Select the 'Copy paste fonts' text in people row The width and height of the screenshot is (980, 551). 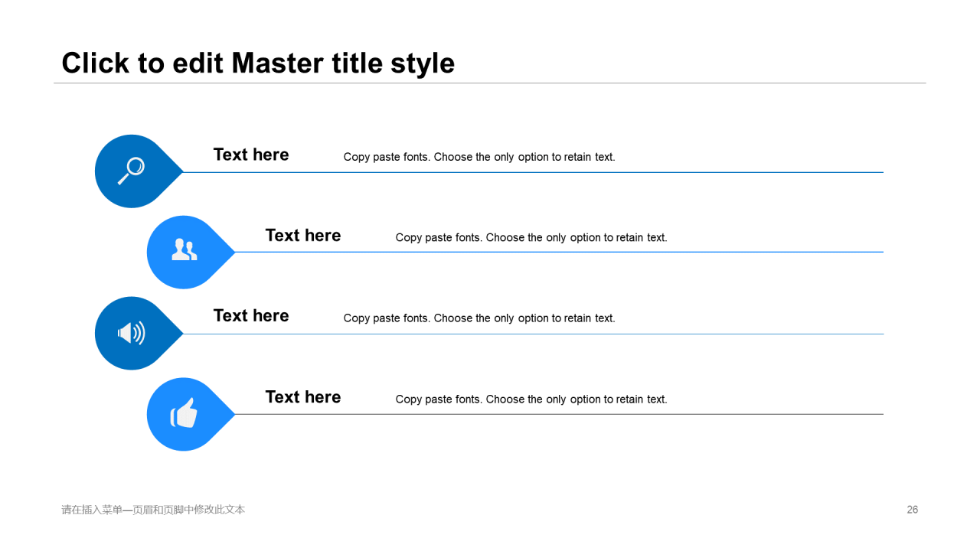pyautogui.click(x=531, y=238)
